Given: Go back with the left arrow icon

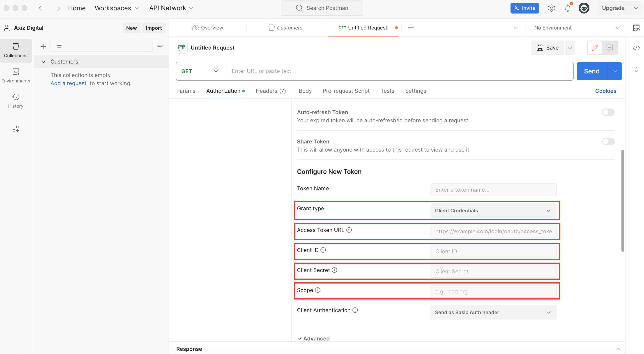Looking at the screenshot, I should tap(41, 8).
